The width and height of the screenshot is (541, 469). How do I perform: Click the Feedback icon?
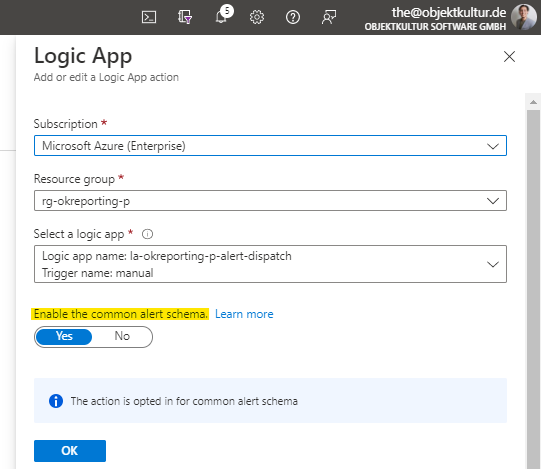pos(329,17)
